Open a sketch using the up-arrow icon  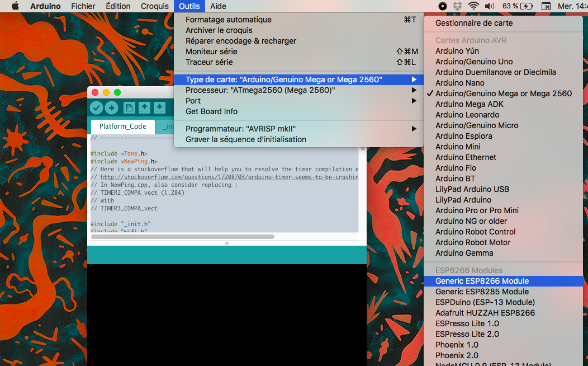click(144, 108)
